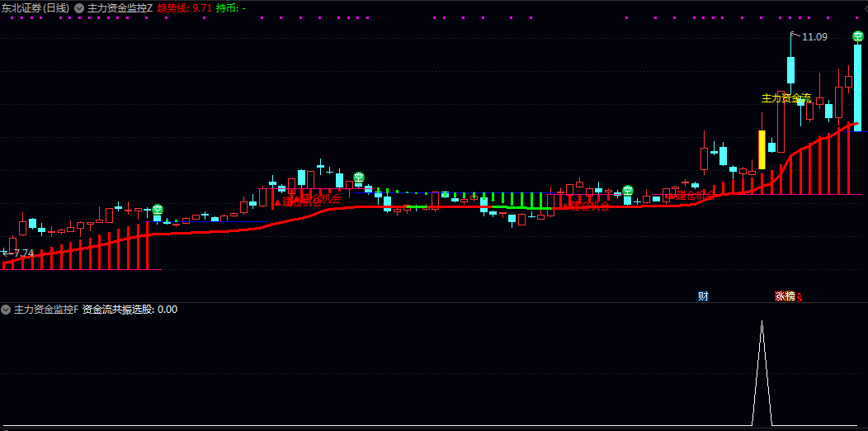Viewport: 868px width, 431px height.
Task: Open the 东北证券(日线) period selector
Action: click(x=36, y=8)
